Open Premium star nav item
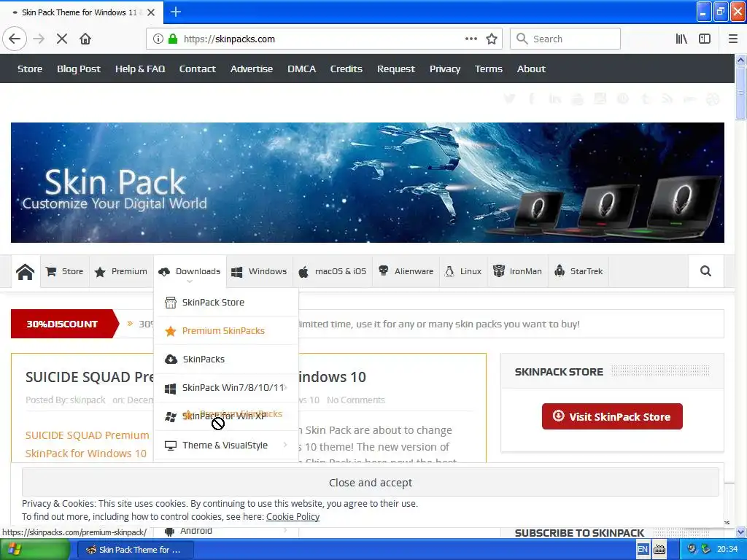 click(121, 271)
